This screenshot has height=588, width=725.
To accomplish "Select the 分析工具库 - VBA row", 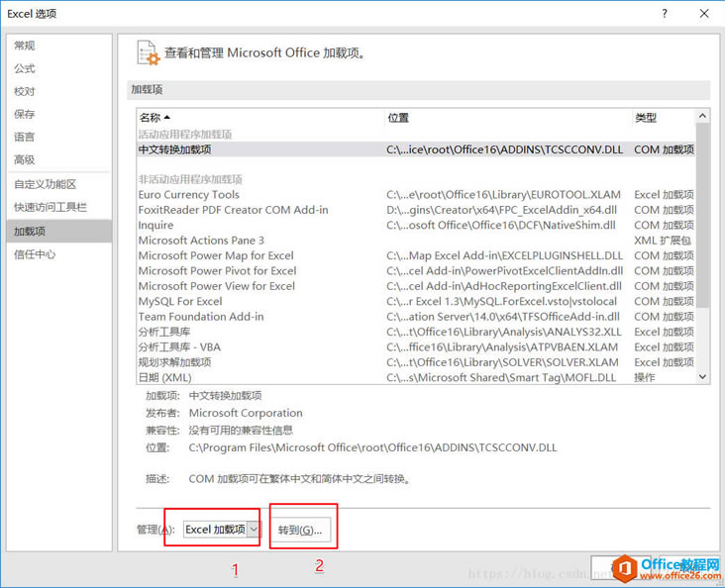I will click(416, 347).
